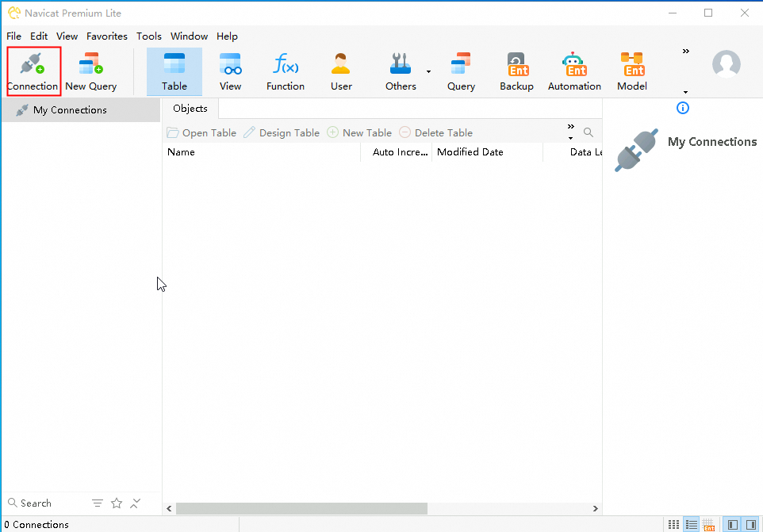Click the Others toolbar icon
The width and height of the screenshot is (763, 532).
tap(401, 71)
